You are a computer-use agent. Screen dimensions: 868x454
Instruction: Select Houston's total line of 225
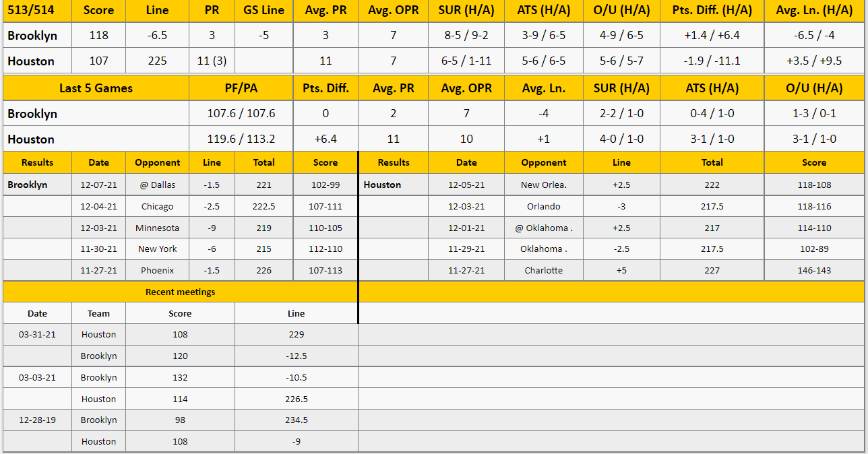[x=157, y=61]
